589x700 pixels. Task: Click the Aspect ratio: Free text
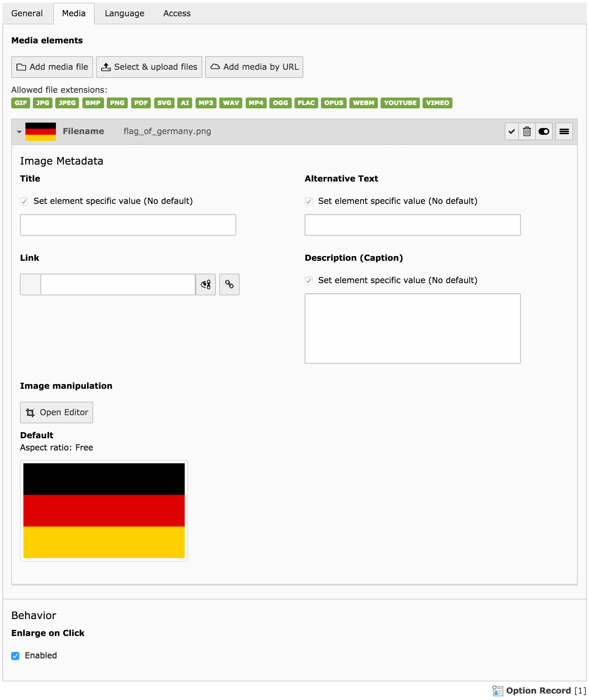[x=57, y=448]
